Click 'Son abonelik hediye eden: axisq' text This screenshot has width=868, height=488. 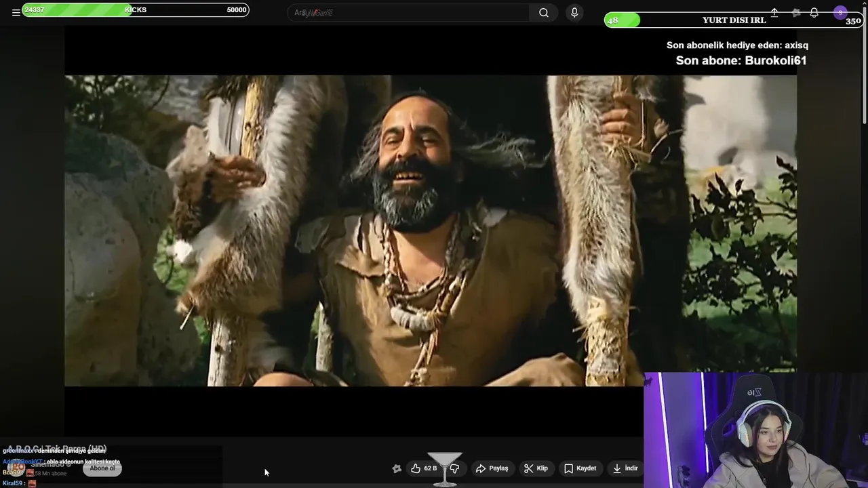(x=737, y=45)
